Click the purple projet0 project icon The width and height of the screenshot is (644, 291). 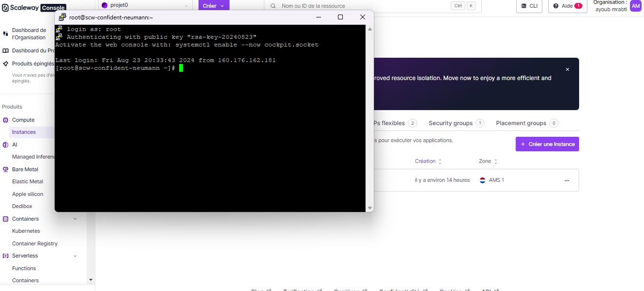tap(105, 5)
